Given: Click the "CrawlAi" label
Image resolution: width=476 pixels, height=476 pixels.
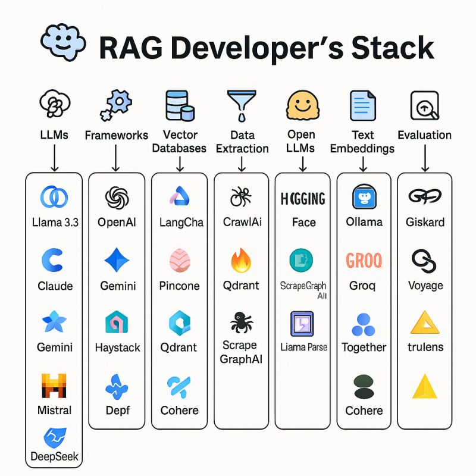Looking at the screenshot, I should (x=242, y=222).
